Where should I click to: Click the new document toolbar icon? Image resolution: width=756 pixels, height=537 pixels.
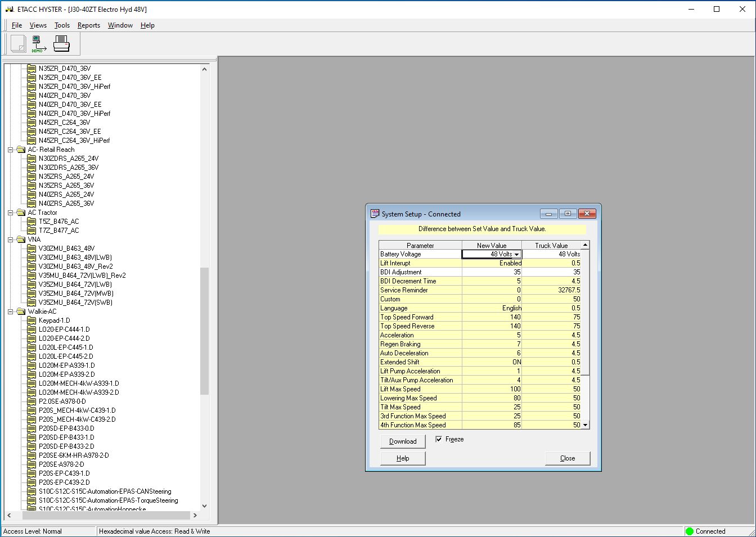coord(18,43)
